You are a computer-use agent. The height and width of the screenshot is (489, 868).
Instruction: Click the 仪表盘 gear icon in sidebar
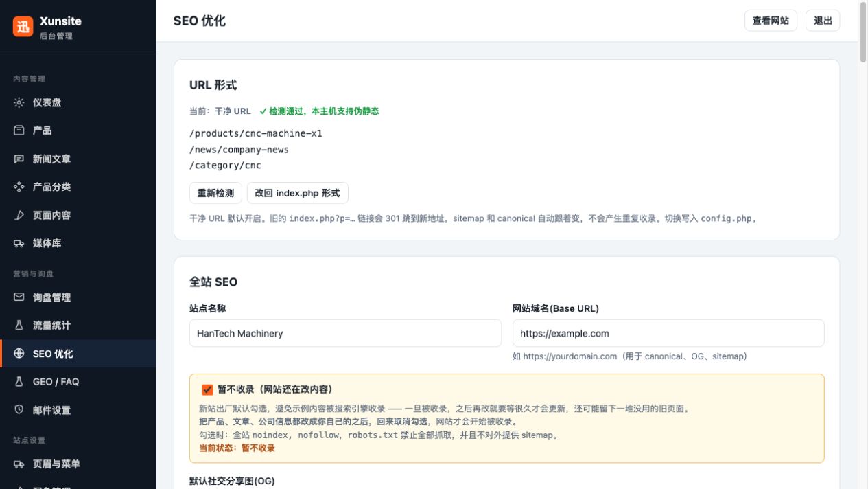click(x=19, y=102)
